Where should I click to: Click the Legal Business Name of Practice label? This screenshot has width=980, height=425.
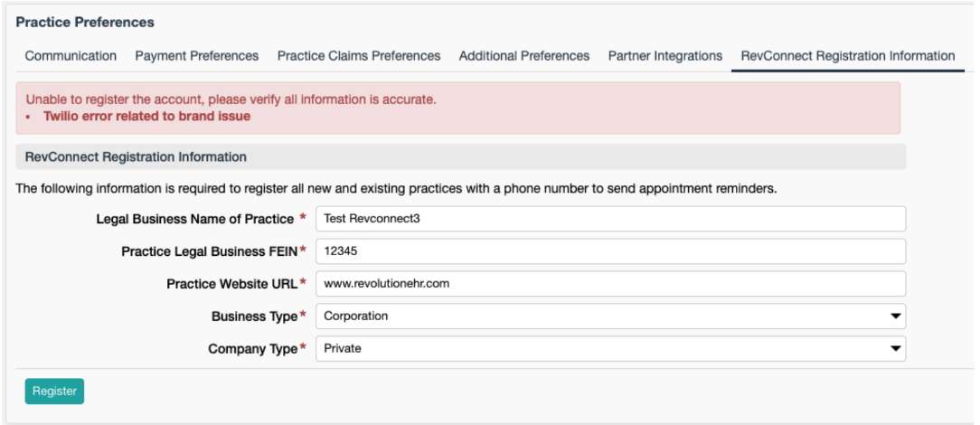[x=194, y=219]
